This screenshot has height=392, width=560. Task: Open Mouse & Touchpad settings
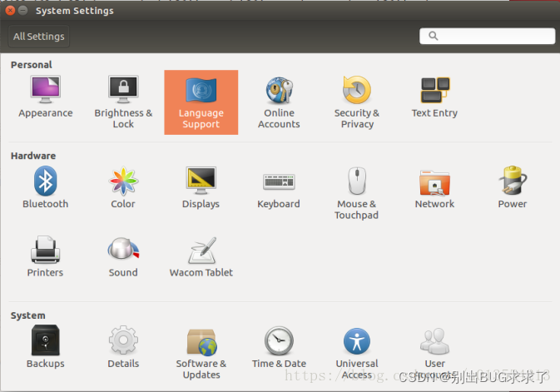tap(357, 193)
